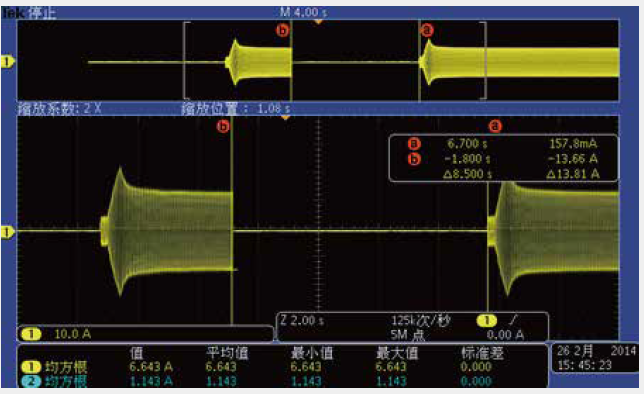Click the zoom window left bracket in overview
The width and height of the screenshot is (644, 394).
point(186,60)
